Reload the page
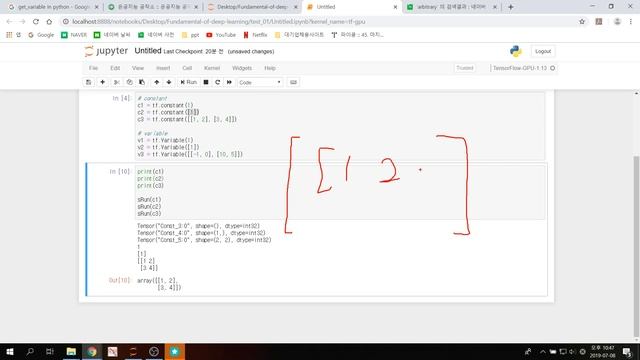 (x=36, y=22)
